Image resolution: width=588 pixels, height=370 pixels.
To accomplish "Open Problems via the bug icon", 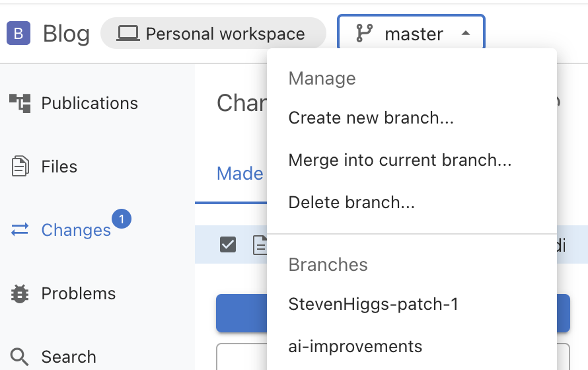I will coord(20,293).
